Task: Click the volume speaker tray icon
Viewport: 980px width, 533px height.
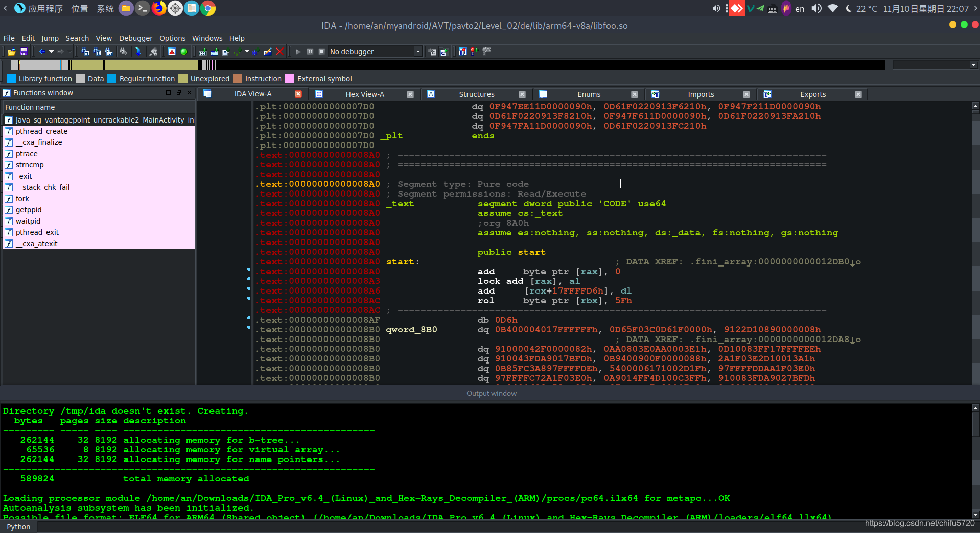Action: point(816,8)
